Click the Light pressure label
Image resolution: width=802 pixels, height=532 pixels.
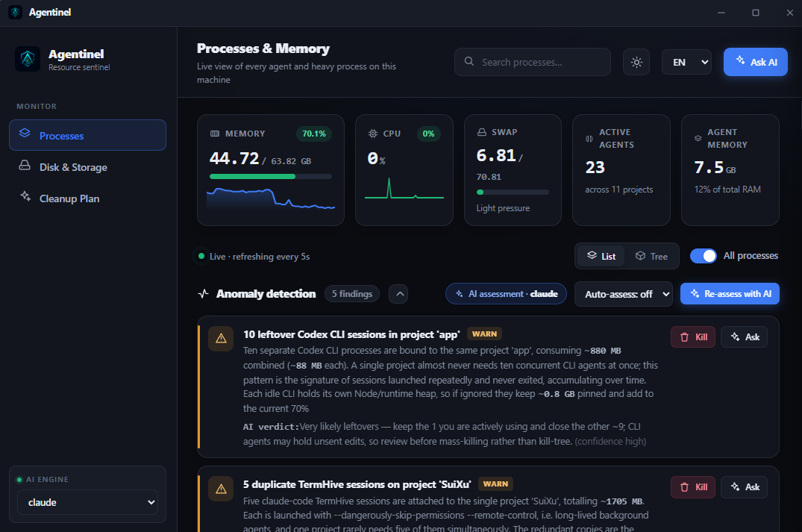click(504, 208)
